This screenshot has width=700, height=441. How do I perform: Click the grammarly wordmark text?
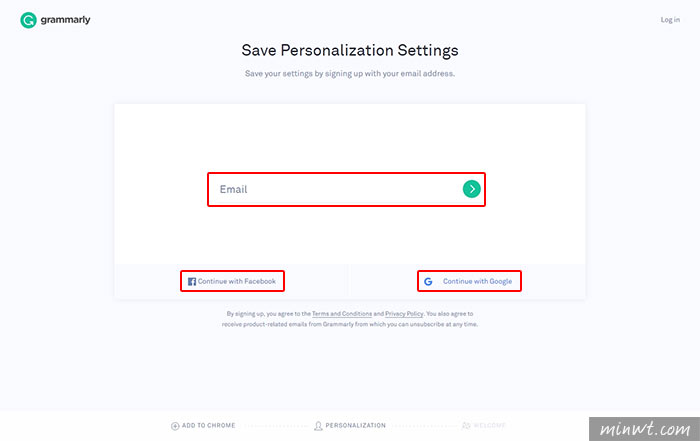65,20
